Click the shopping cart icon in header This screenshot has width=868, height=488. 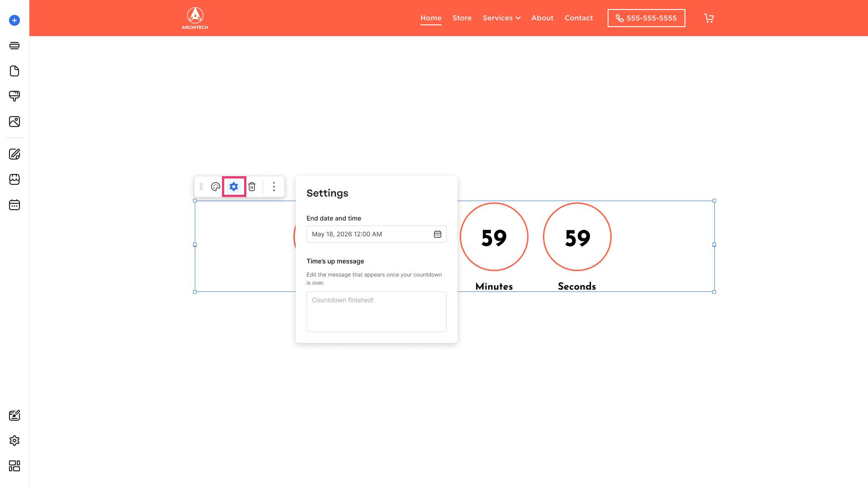click(x=709, y=18)
